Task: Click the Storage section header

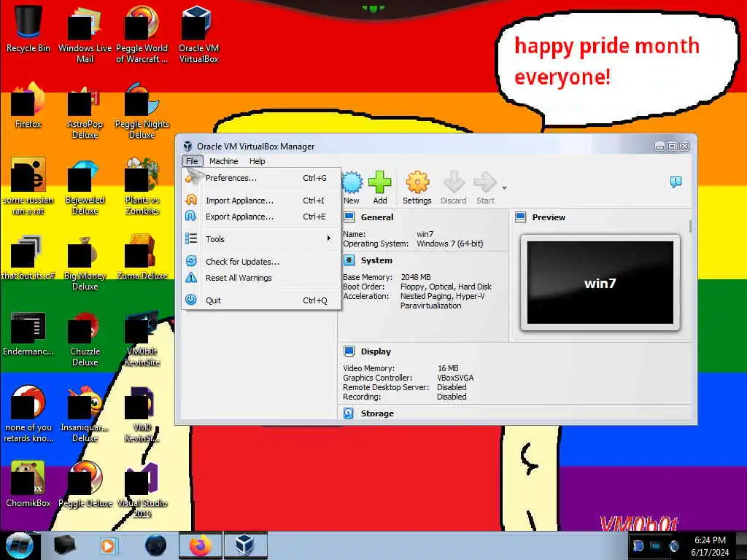Action: pos(377,413)
